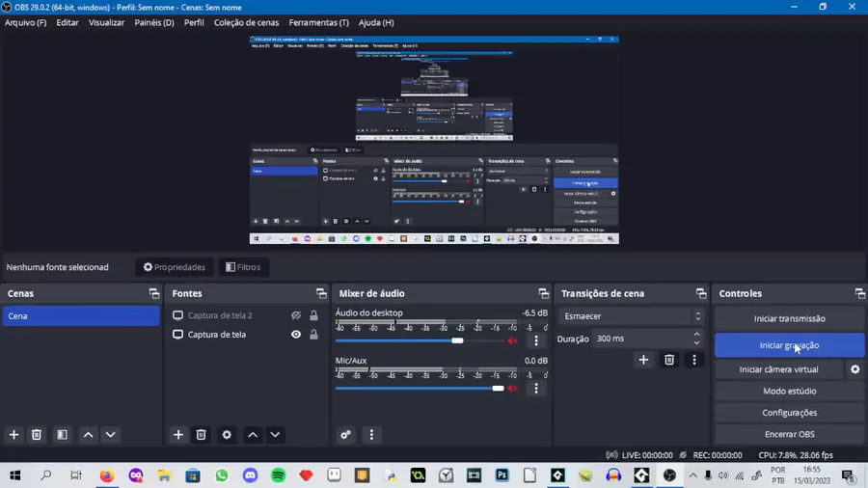Viewport: 868px width, 488px height.
Task: Open Configurações button
Action: pos(789,413)
